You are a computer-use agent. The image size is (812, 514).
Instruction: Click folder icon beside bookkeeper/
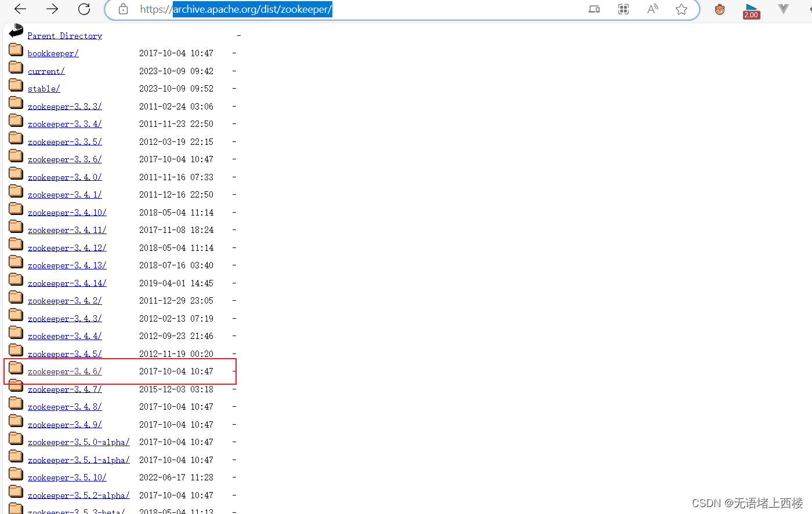16,50
